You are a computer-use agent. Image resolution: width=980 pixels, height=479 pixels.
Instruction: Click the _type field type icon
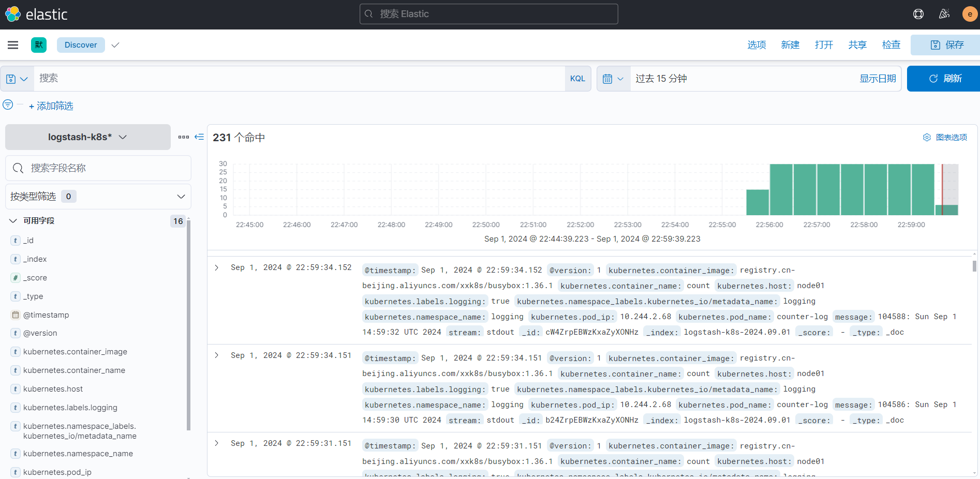pos(16,296)
